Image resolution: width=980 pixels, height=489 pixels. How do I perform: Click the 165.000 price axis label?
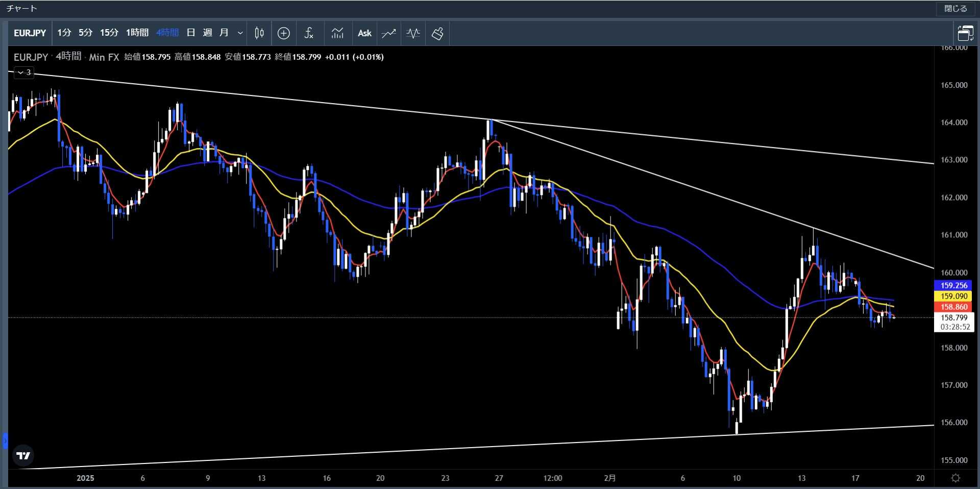pyautogui.click(x=954, y=85)
